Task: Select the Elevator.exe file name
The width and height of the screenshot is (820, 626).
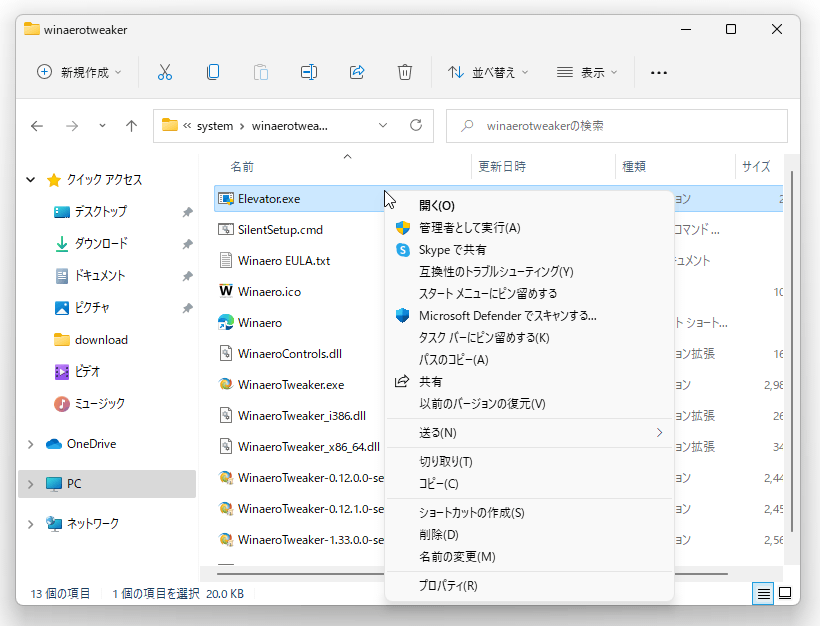Action: [x=269, y=199]
